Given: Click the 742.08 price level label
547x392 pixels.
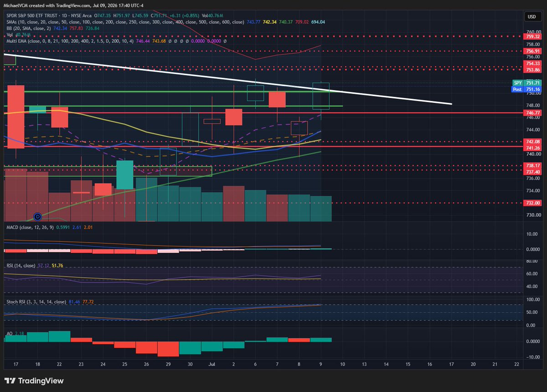Looking at the screenshot, I should (x=533, y=142).
